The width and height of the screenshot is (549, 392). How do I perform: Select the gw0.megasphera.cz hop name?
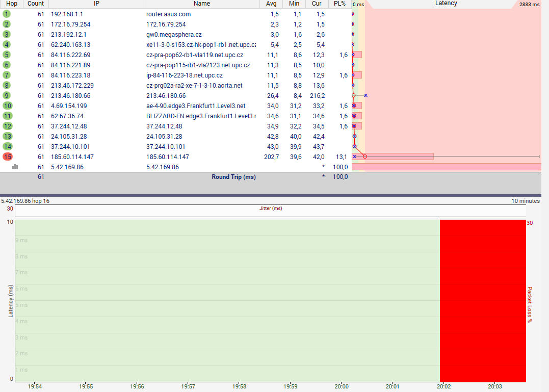pyautogui.click(x=174, y=35)
